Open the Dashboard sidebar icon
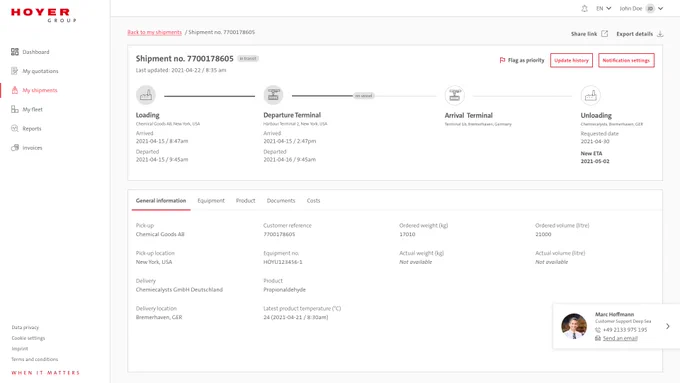The height and width of the screenshot is (383, 680). coord(15,52)
